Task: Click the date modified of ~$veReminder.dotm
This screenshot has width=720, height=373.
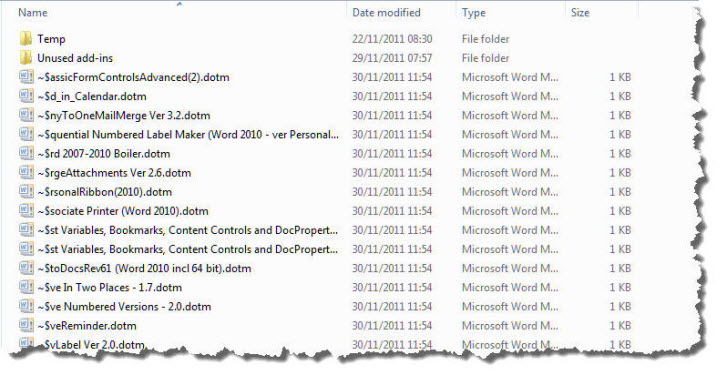Action: tap(392, 326)
